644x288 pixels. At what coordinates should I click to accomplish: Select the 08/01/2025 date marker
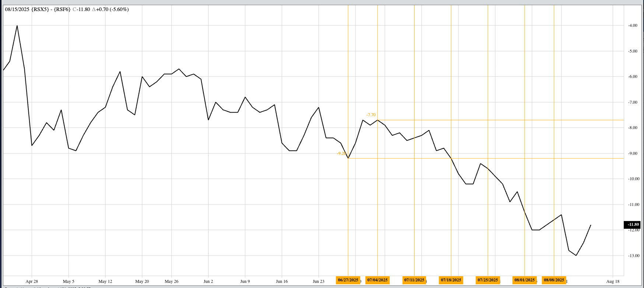click(x=525, y=280)
